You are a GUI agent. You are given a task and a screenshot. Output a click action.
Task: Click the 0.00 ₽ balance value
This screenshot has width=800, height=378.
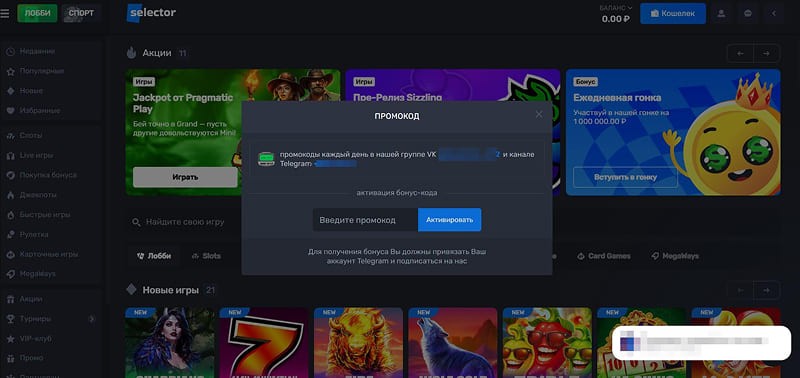click(616, 19)
